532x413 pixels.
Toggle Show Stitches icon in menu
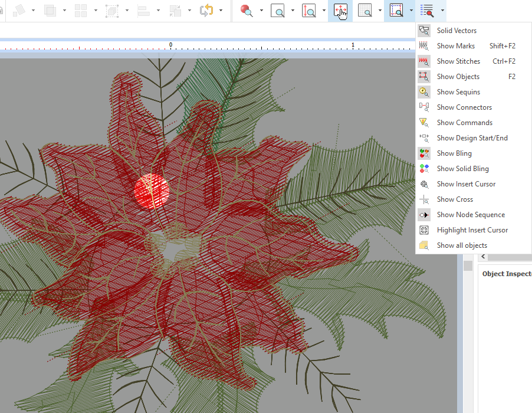[x=424, y=61]
